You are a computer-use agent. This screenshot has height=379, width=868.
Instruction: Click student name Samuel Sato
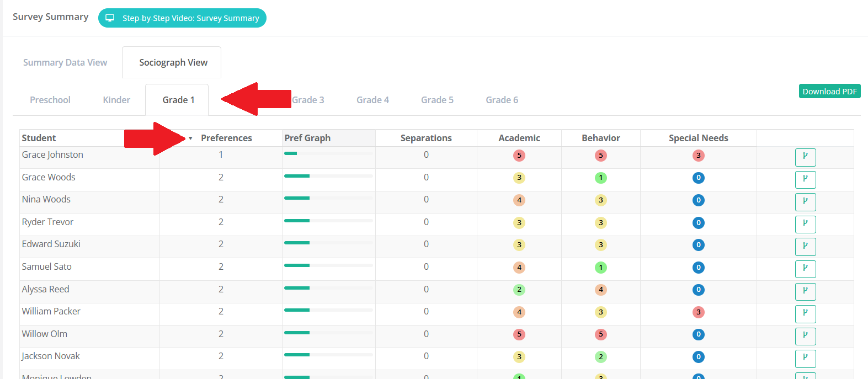coord(46,266)
